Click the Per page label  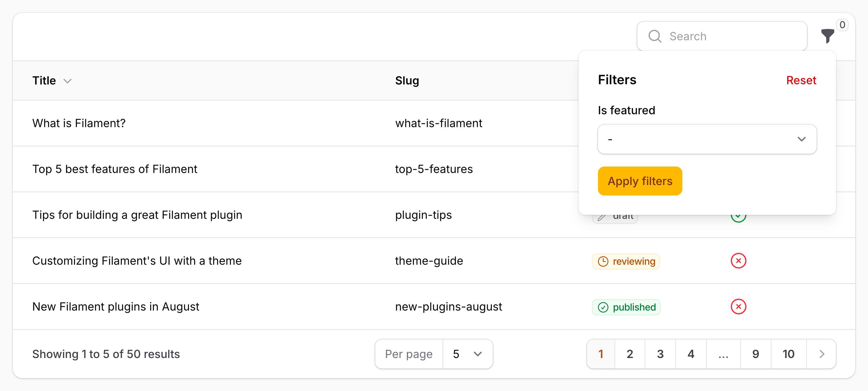click(409, 354)
